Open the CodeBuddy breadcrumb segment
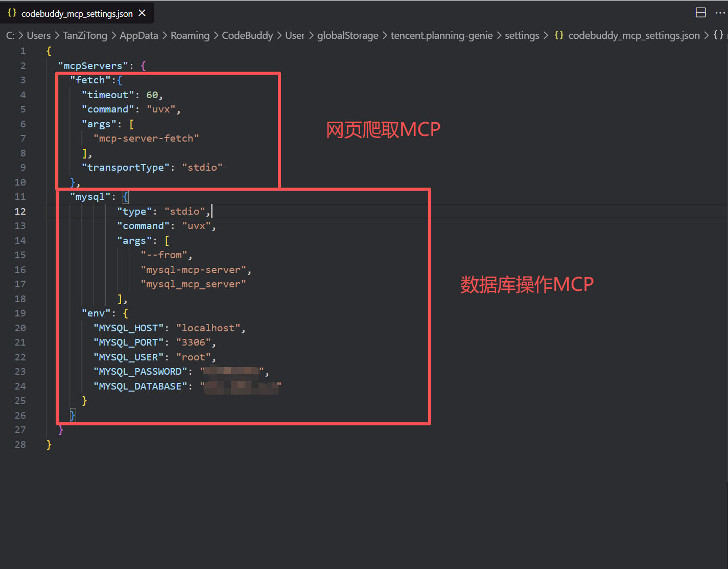728x569 pixels. [247, 35]
